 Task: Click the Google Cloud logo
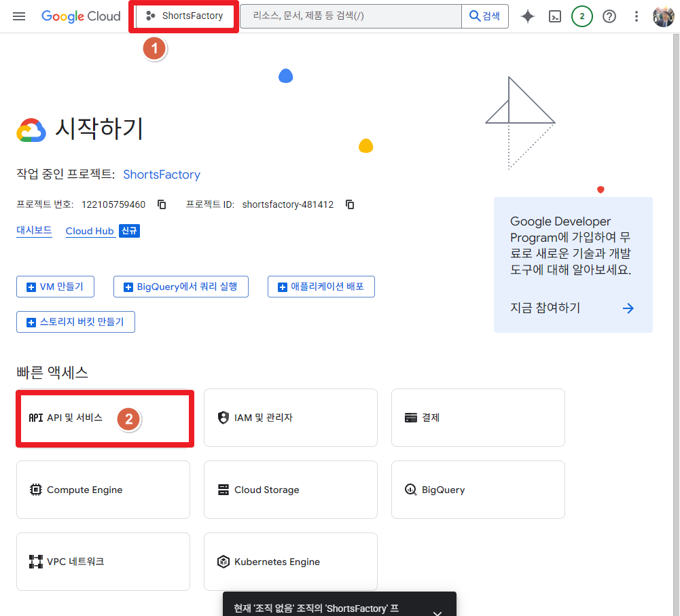tap(81, 16)
